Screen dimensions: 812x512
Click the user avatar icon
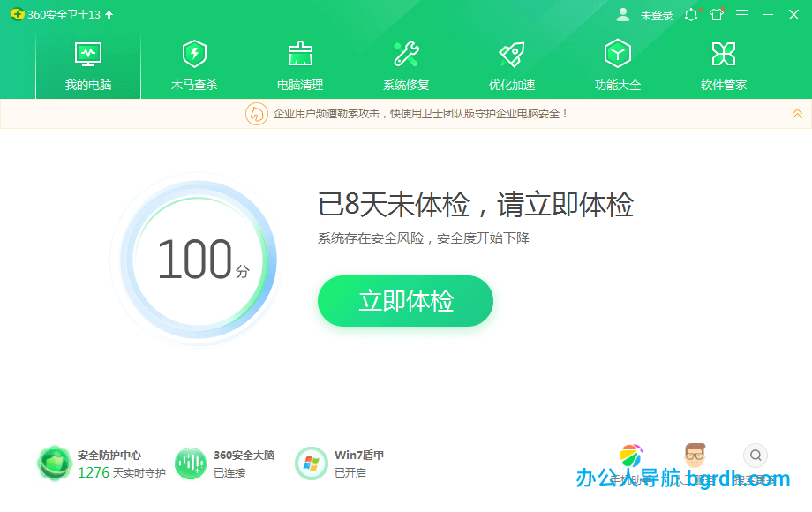623,14
